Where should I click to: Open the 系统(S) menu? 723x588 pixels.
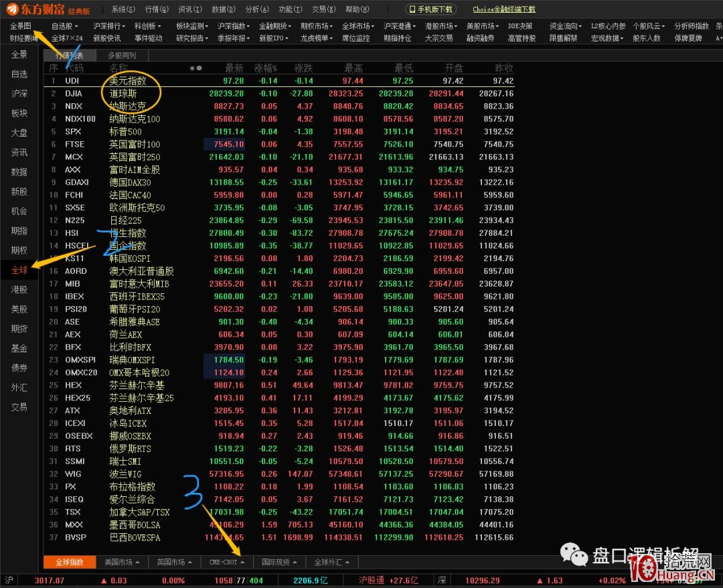(x=124, y=9)
